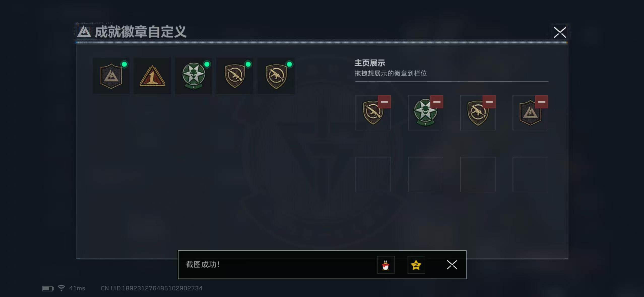Click second empty display slot in second row
This screenshot has width=644, height=297.
coord(426,175)
